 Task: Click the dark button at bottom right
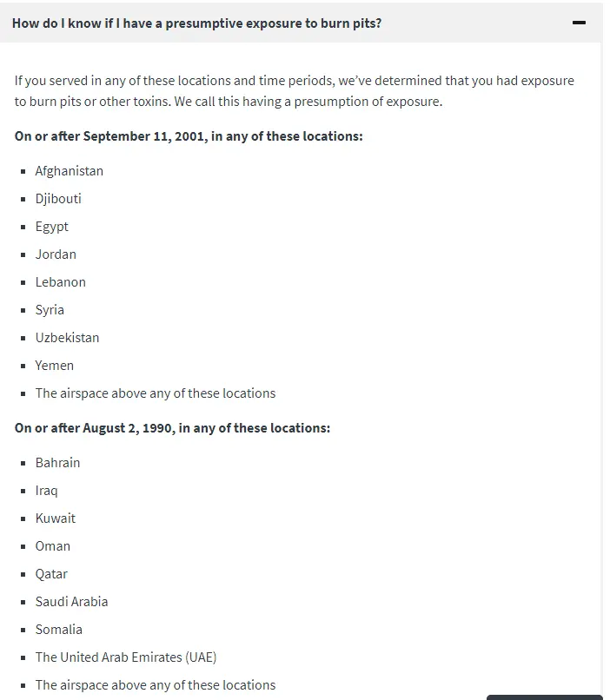coord(544,697)
